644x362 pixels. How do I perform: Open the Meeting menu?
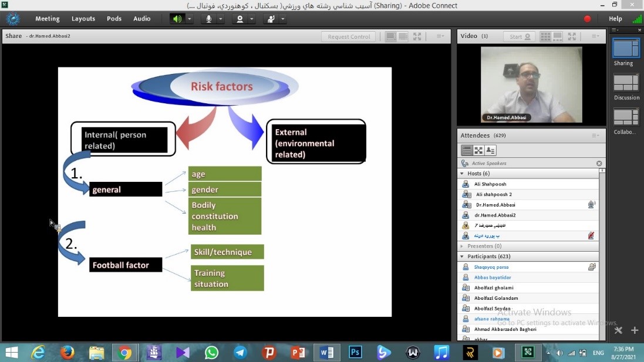(x=47, y=19)
